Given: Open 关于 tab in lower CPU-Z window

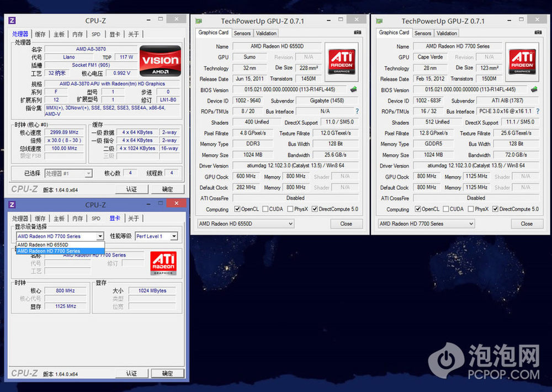Looking at the screenshot, I should 134,219.
